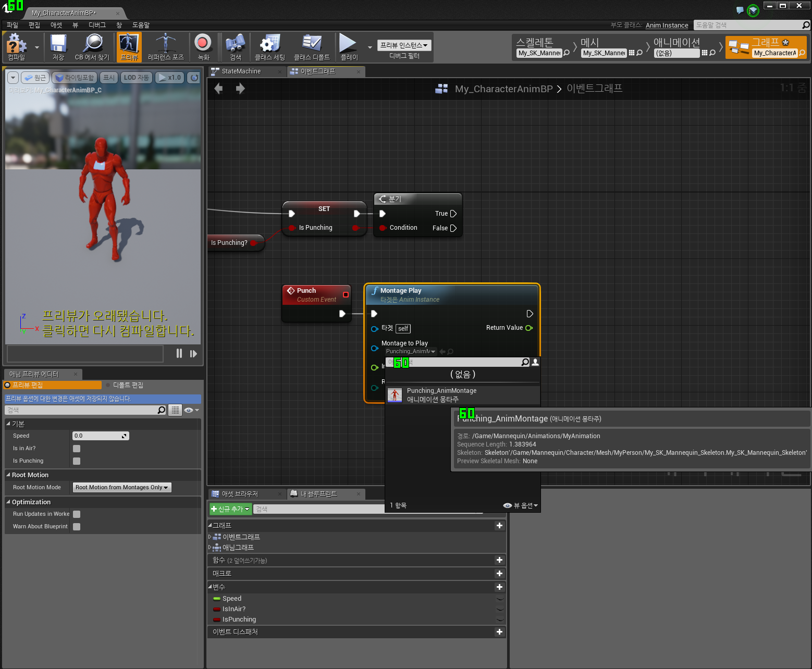This screenshot has height=669, width=812.
Task: Open Punching_AnimMontage asset dropdown on node
Action: click(410, 352)
